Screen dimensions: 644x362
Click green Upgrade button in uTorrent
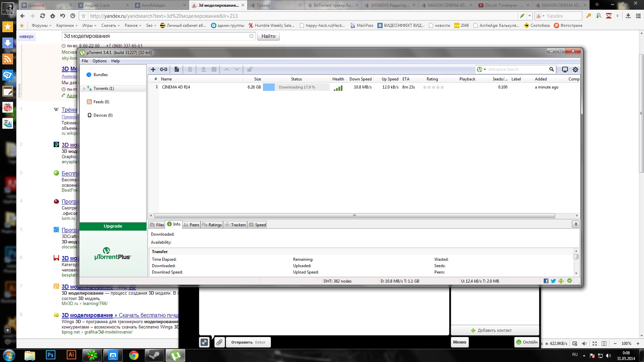tap(113, 226)
